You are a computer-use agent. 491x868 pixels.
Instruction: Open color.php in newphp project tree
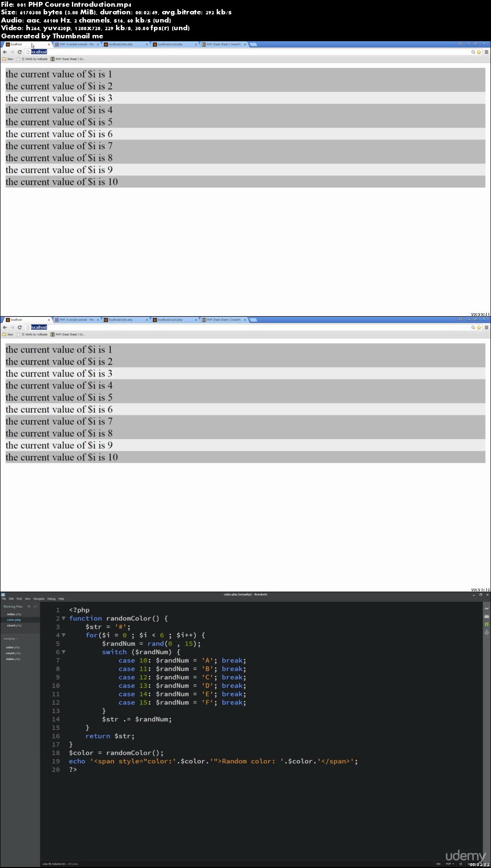click(x=13, y=647)
